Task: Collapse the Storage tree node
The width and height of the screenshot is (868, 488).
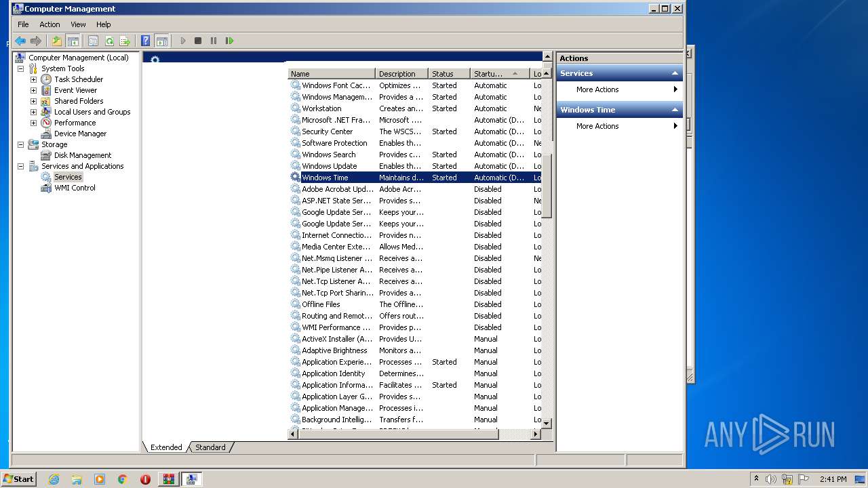Action: (20, 144)
